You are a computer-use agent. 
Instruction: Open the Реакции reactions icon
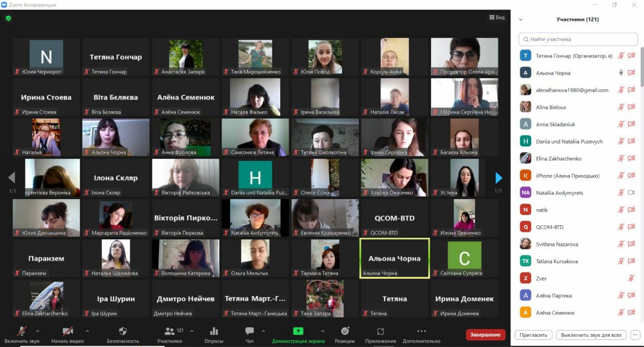tap(345, 331)
